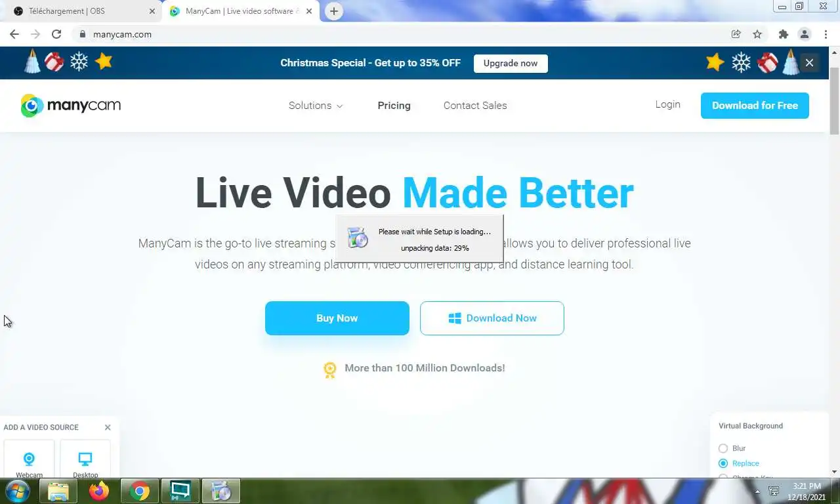Click the Download Now button
Image resolution: width=840 pixels, height=504 pixels.
[x=492, y=318]
